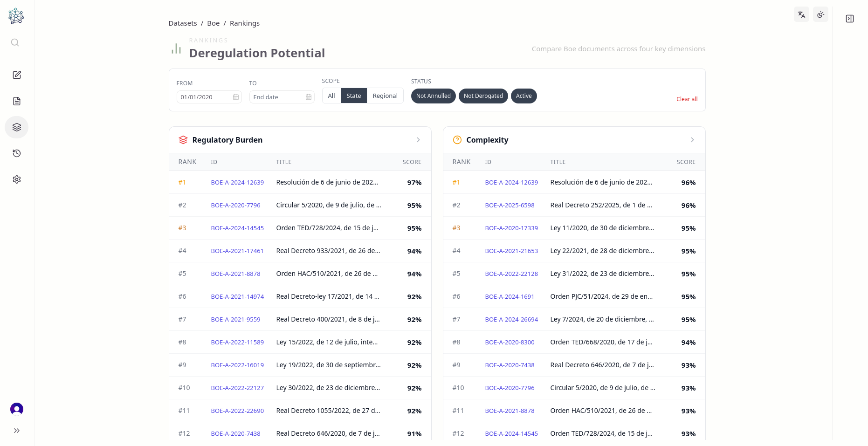The width and height of the screenshot is (868, 446).
Task: Click the Clear all filters link
Action: pyautogui.click(x=687, y=99)
